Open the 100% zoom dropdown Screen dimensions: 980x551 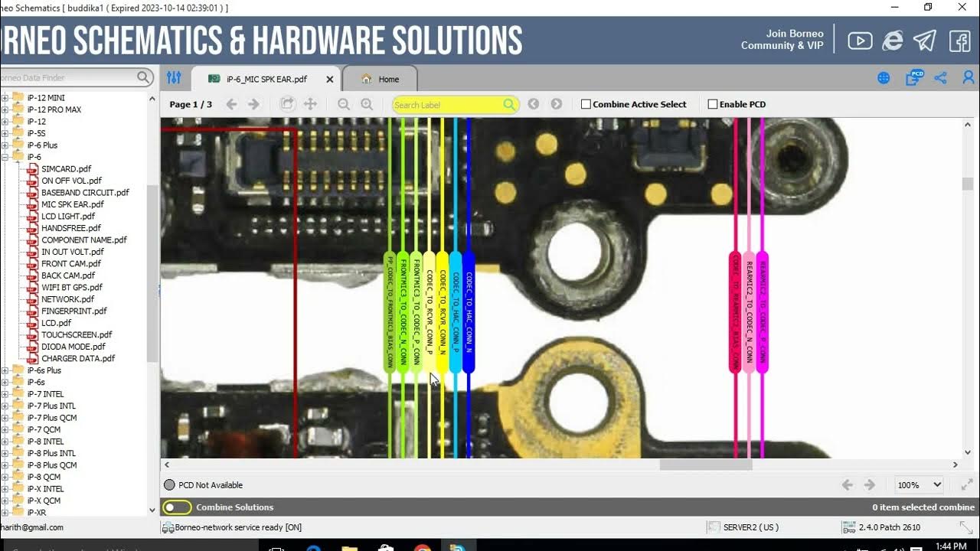coord(920,485)
